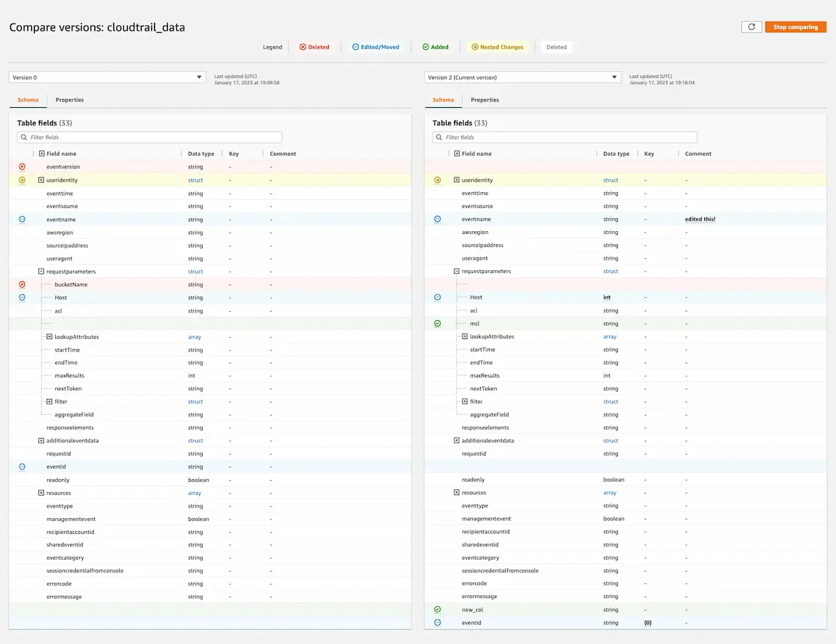Click the edited/moved icon beside useridentity
This screenshot has height=644, width=836.
coord(20,180)
